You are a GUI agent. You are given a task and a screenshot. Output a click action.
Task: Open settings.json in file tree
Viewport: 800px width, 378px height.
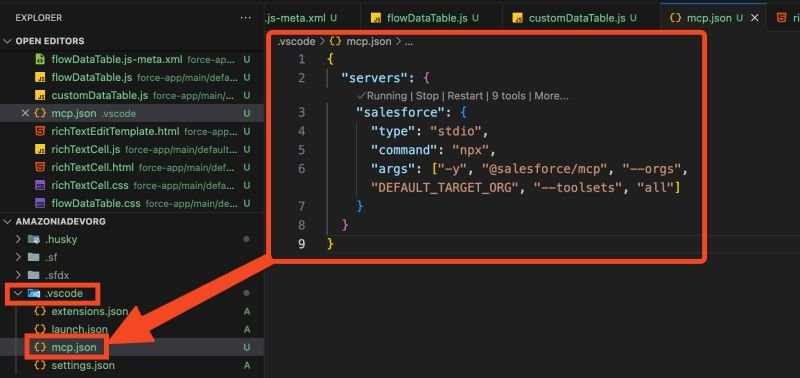pyautogui.click(x=132, y=365)
